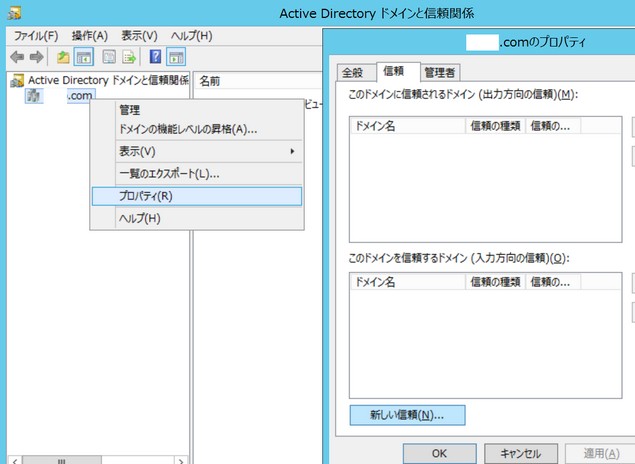Click the tree pane scrollbar right arrow
Screen dimensions: 635x464
(x=181, y=461)
